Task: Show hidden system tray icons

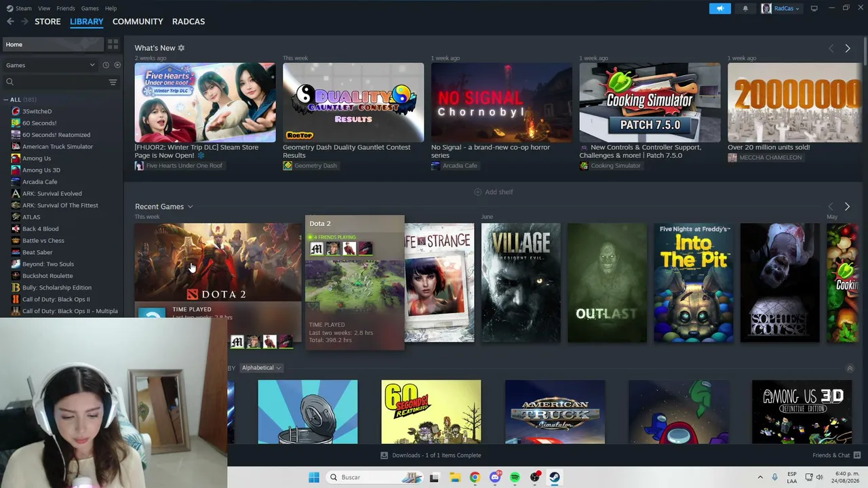Action: (x=760, y=477)
